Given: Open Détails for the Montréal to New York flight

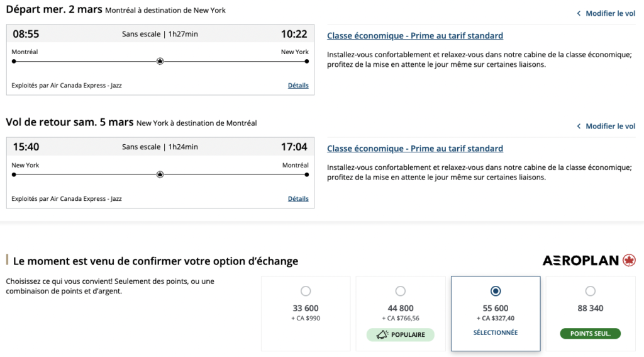Looking at the screenshot, I should click(298, 86).
